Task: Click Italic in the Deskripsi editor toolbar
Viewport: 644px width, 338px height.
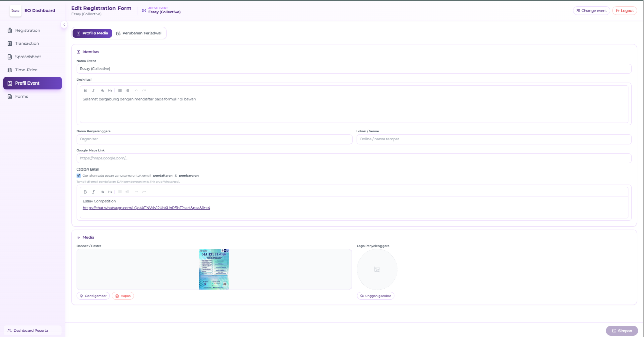Action: pyautogui.click(x=93, y=90)
